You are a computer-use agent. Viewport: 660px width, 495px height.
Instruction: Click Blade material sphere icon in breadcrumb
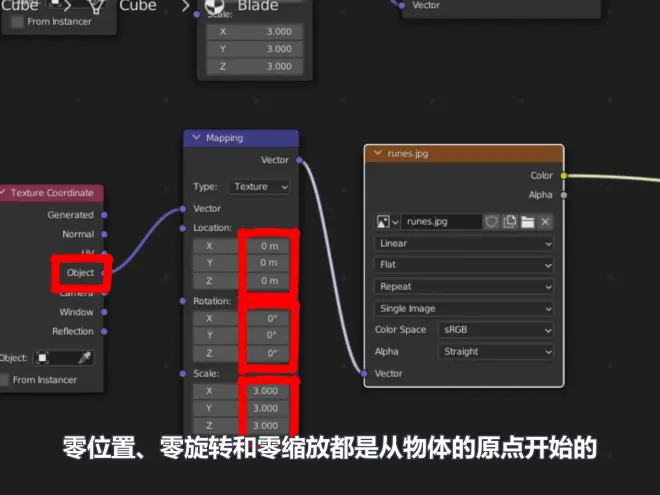tap(214, 6)
